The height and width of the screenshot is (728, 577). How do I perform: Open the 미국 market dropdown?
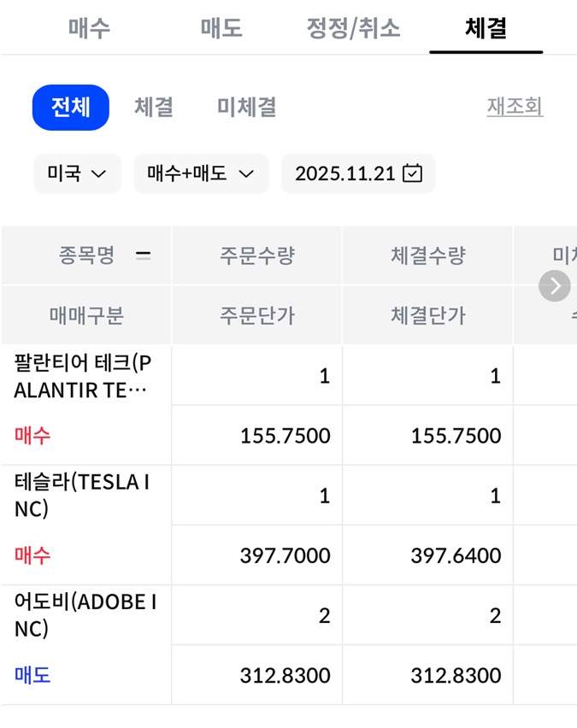(78, 173)
